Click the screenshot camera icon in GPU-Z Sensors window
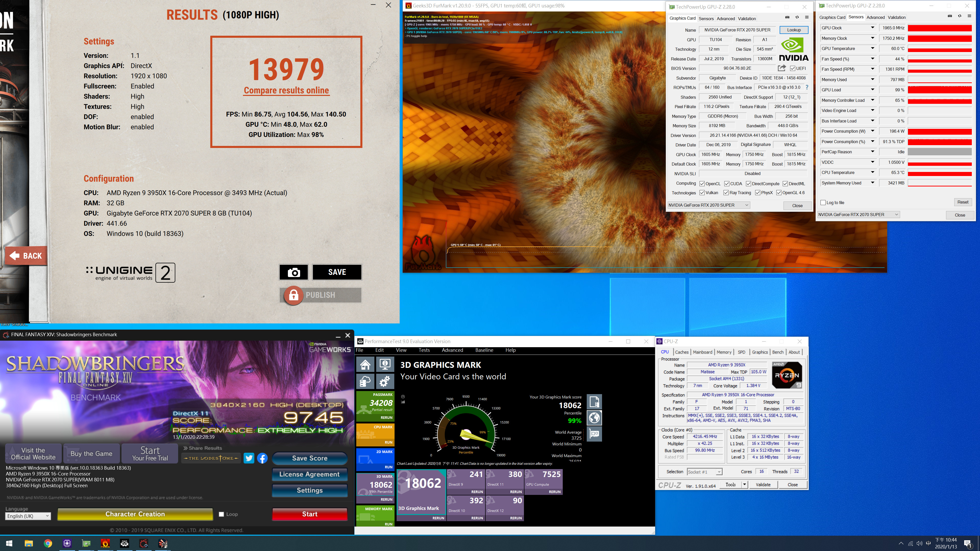Screen dimensions: 980x551 950,16
